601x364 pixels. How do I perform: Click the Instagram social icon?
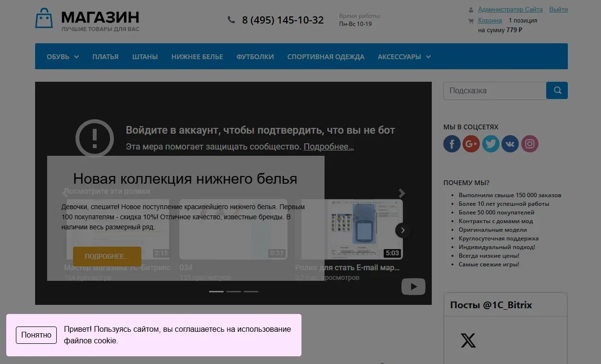coord(530,144)
